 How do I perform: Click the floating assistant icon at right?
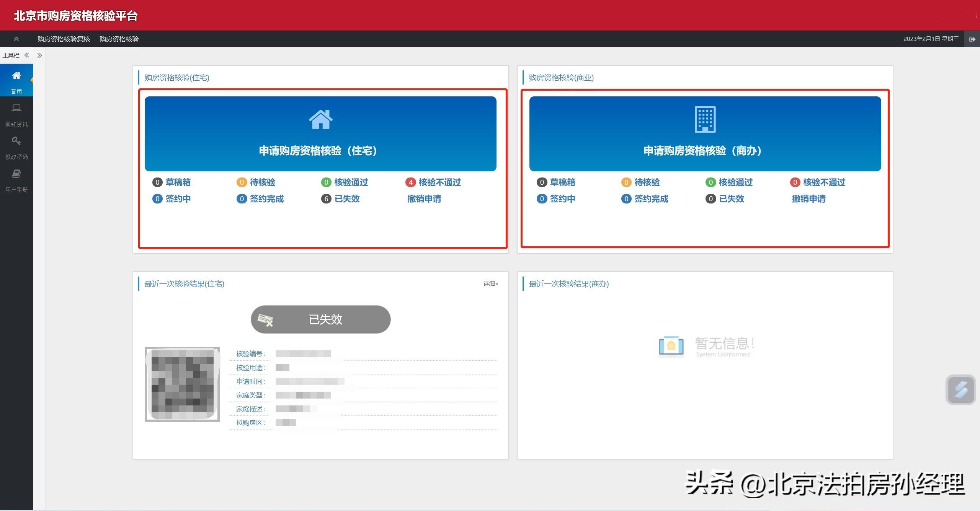(x=961, y=390)
